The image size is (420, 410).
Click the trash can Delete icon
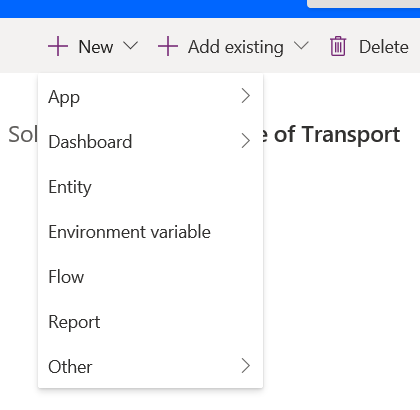click(338, 46)
